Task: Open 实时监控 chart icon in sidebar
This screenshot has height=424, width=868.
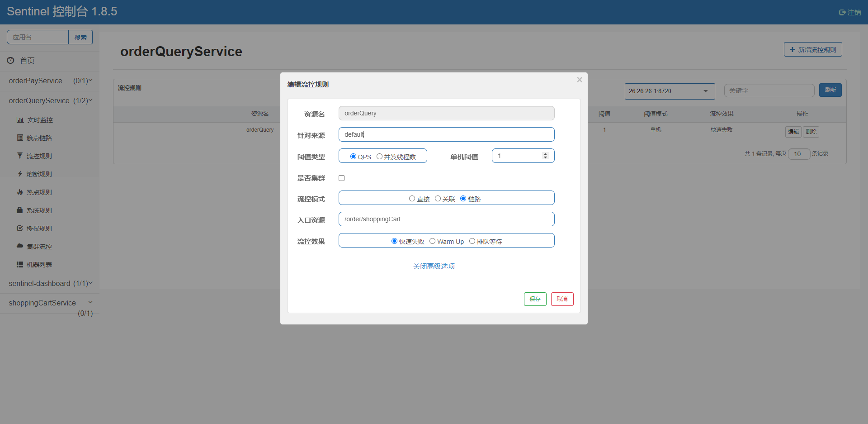Action: tap(20, 120)
